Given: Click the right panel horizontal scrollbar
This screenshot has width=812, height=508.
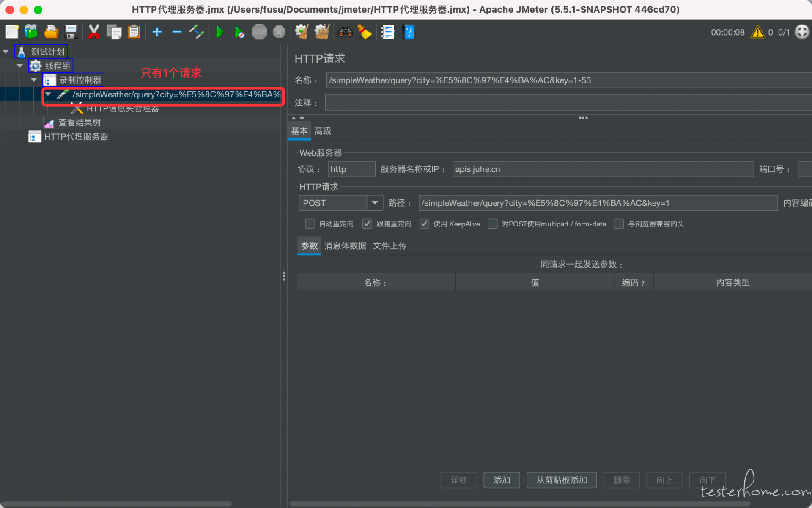Looking at the screenshot, I should 520,504.
